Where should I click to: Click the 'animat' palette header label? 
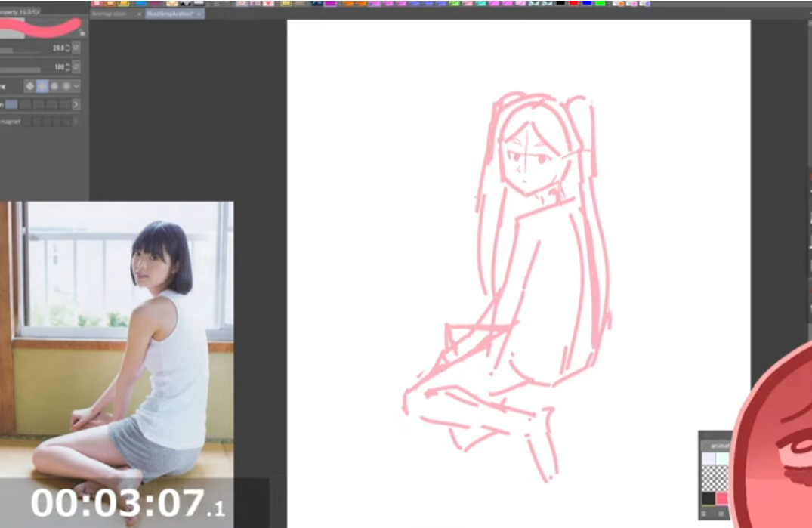(x=718, y=446)
